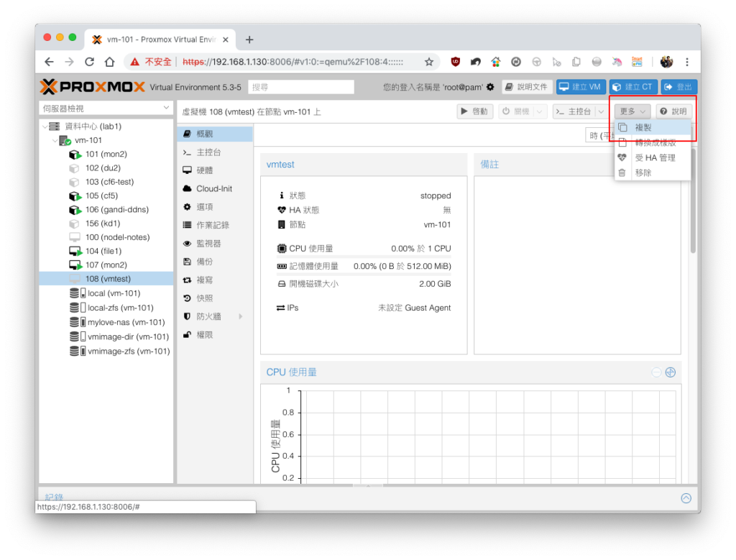Expand the firewall submenu arrow
Screen dimensions: 736x560
(241, 317)
